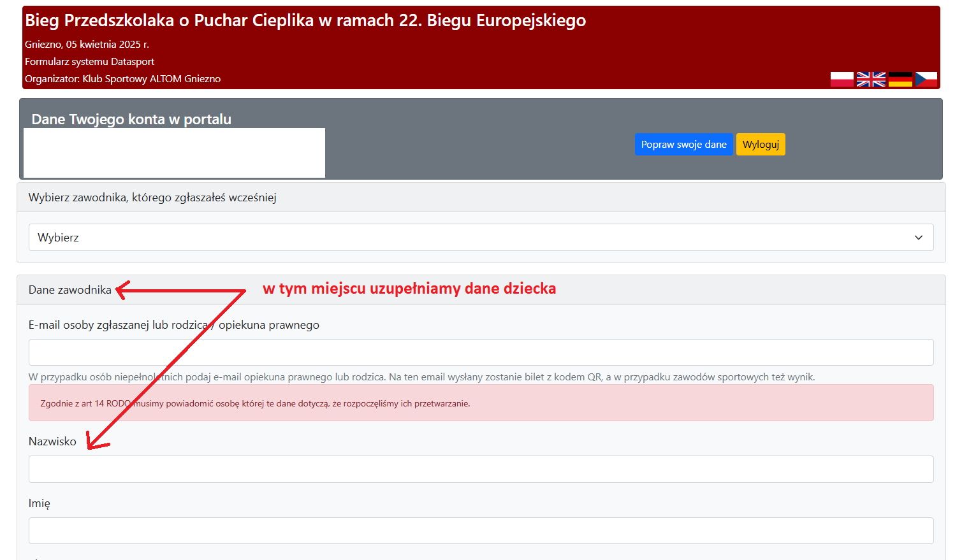Click the red 'uzupełniamy dane dziecka' annotation

click(x=409, y=289)
